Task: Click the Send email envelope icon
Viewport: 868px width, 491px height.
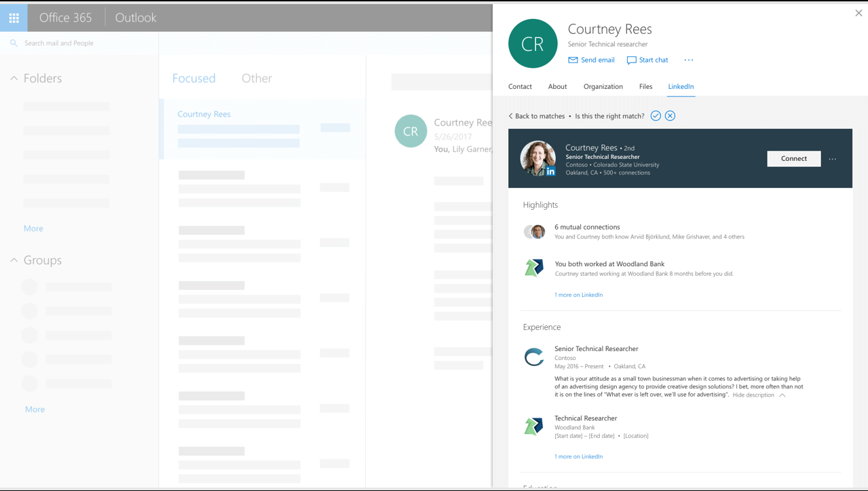Action: 572,60
